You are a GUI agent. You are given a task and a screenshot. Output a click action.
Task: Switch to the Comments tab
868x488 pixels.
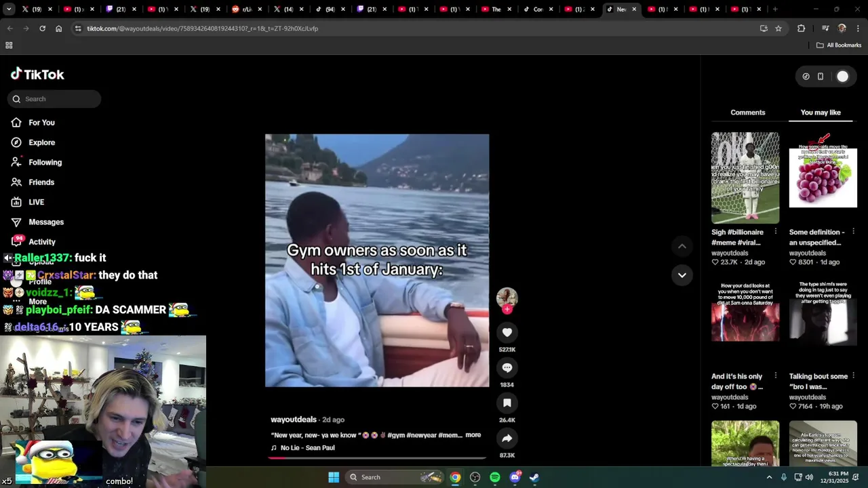coord(747,113)
